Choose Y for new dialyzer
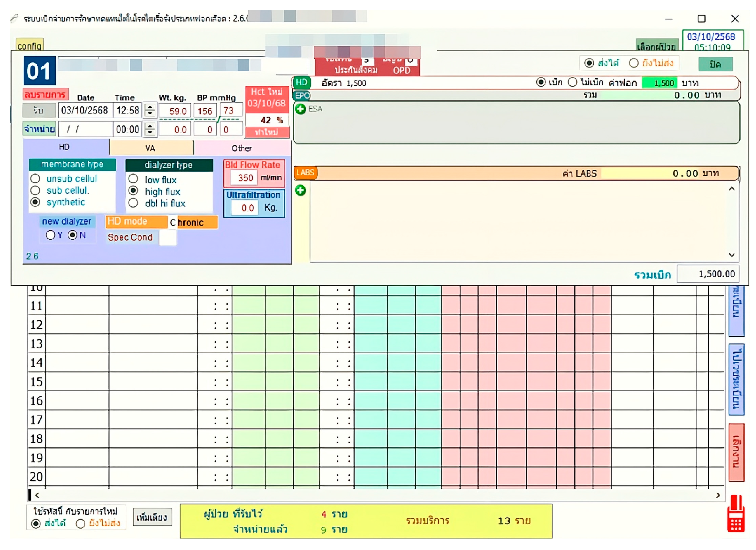Screen dimensions: 756x550 (x=50, y=235)
